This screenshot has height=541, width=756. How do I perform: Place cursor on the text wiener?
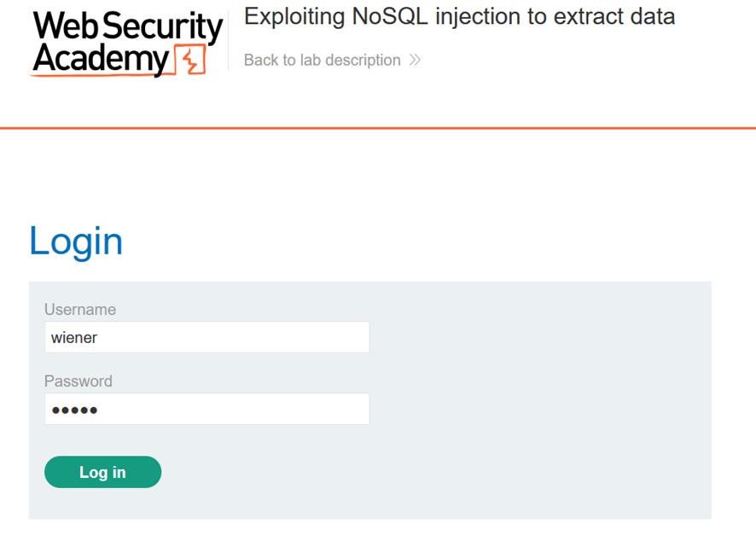click(x=74, y=338)
